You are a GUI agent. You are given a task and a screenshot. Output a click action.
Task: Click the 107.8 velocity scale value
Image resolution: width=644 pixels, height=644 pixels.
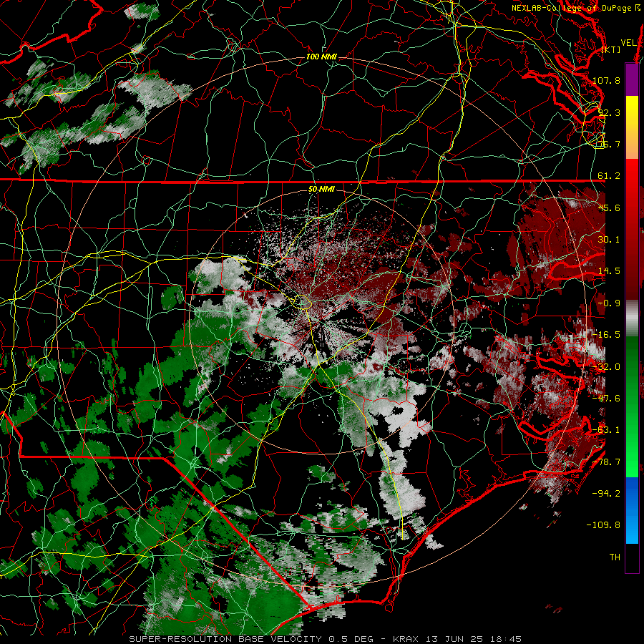click(606, 80)
